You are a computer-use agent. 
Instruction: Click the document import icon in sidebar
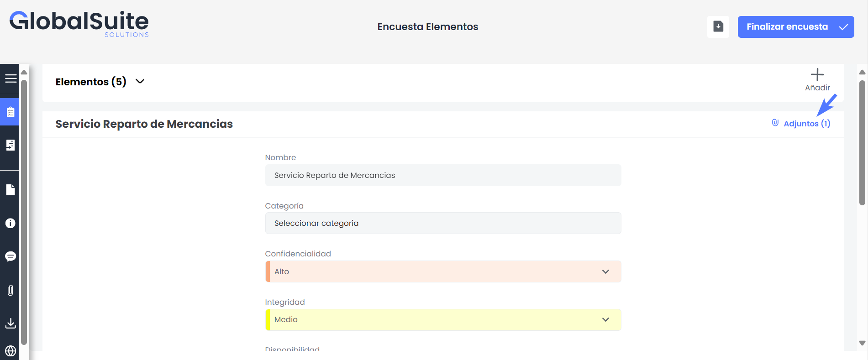pyautogui.click(x=10, y=145)
